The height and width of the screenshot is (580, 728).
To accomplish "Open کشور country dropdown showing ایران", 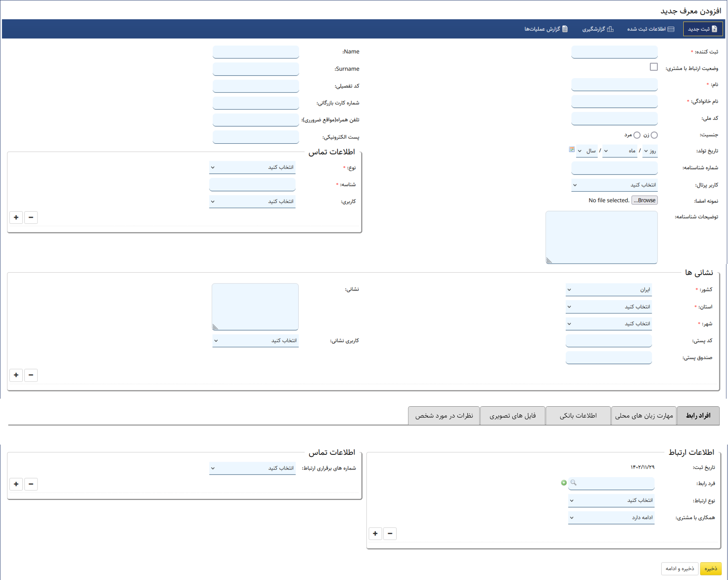I will coord(609,289).
